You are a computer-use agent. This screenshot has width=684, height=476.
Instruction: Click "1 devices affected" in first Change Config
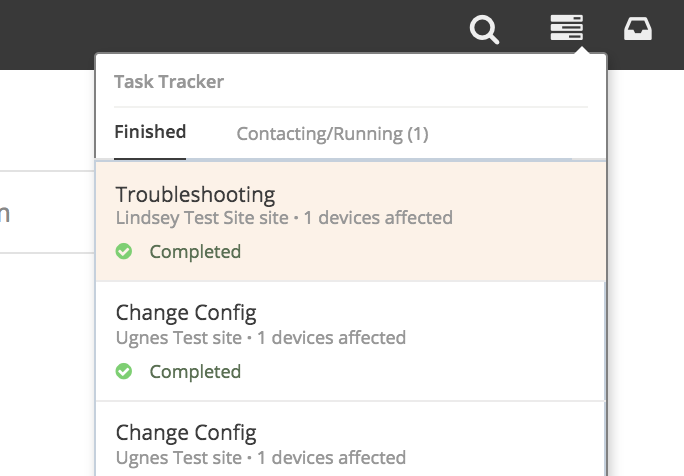tap(331, 337)
